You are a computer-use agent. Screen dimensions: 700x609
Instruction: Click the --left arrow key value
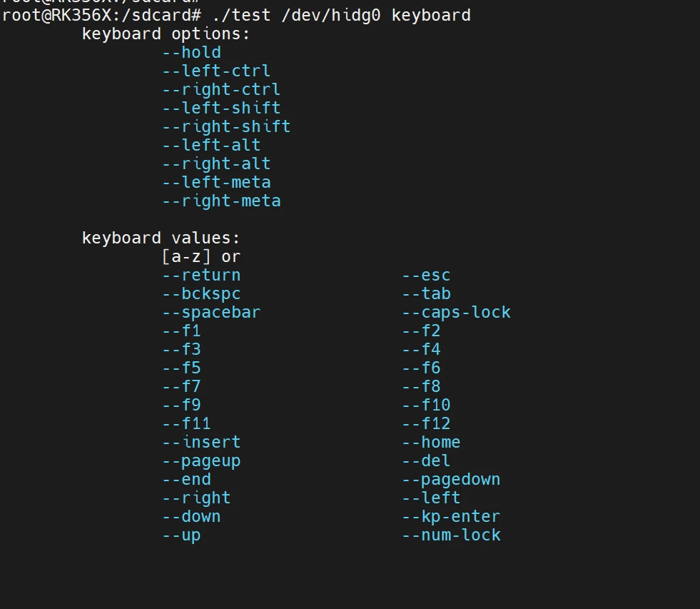tap(431, 498)
